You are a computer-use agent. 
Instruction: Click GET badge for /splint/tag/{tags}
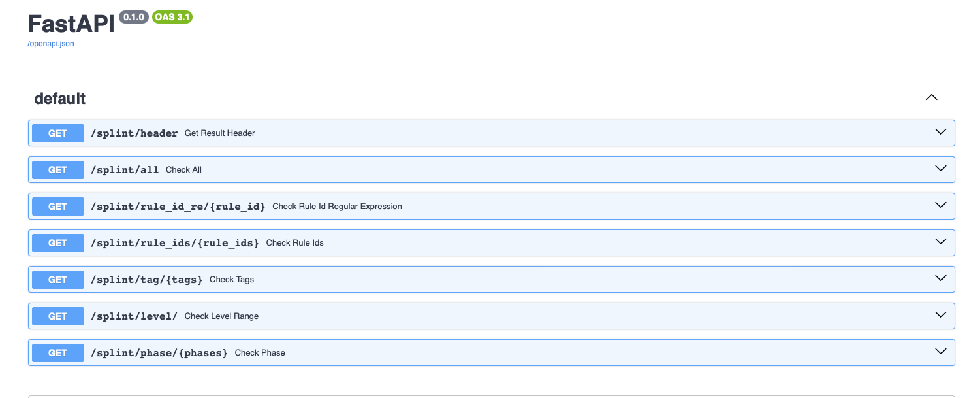[58, 280]
